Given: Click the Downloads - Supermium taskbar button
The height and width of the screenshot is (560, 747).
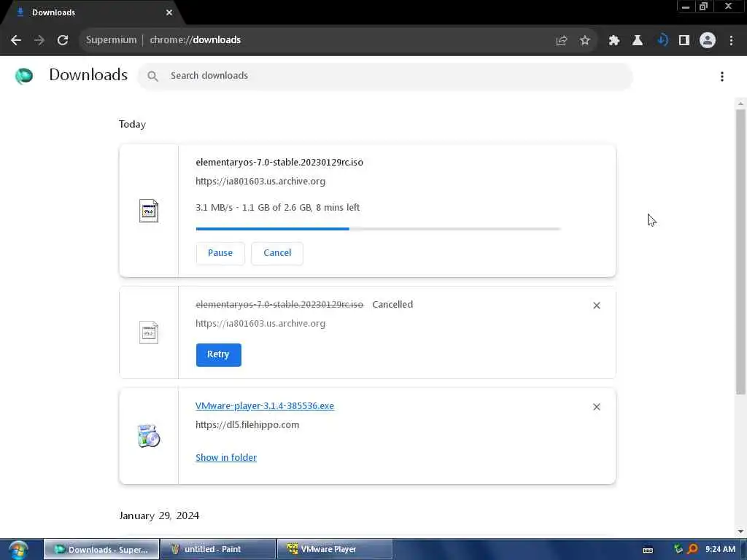Looking at the screenshot, I should point(101,550).
